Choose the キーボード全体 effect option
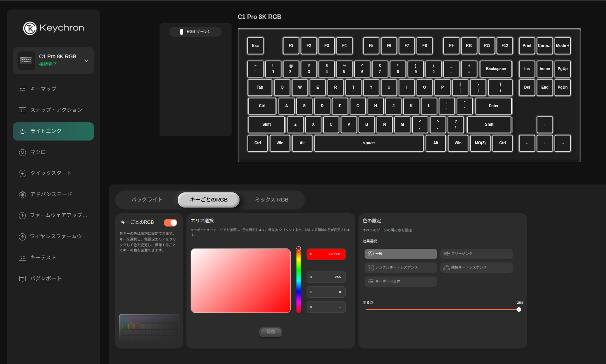 [x=400, y=281]
